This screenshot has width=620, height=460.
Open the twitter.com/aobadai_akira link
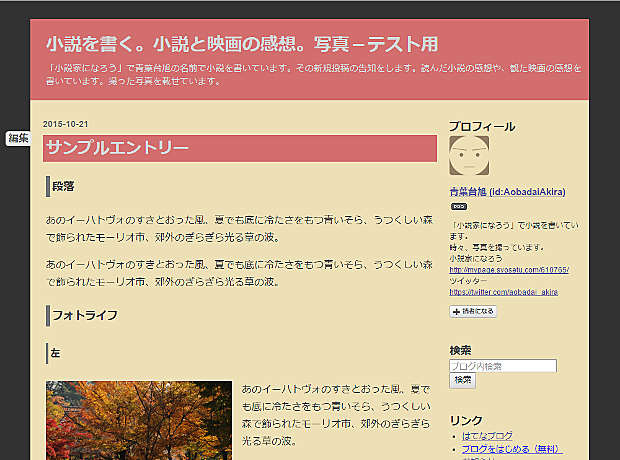(x=503, y=292)
